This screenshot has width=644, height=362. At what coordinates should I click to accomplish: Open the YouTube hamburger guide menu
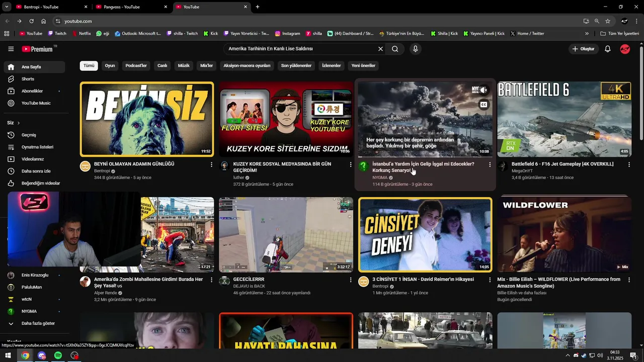tap(11, 49)
